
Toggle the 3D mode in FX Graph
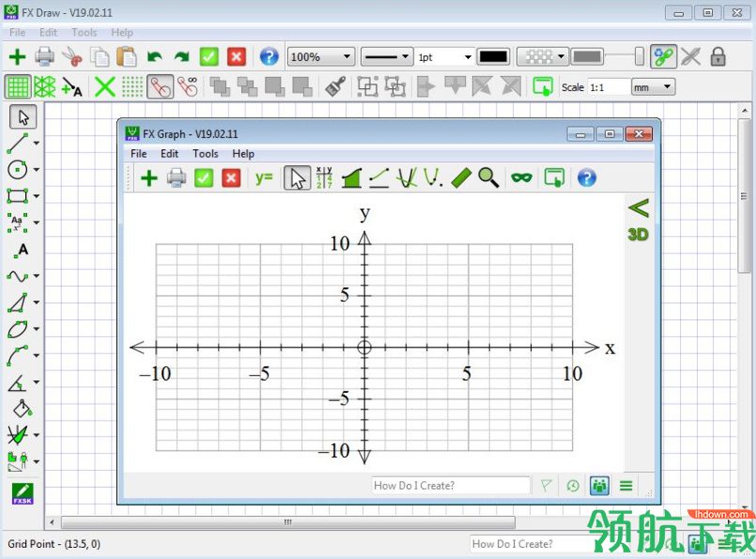638,234
